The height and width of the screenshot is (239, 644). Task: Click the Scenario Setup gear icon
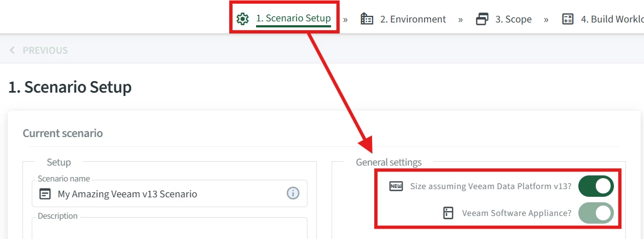[243, 19]
